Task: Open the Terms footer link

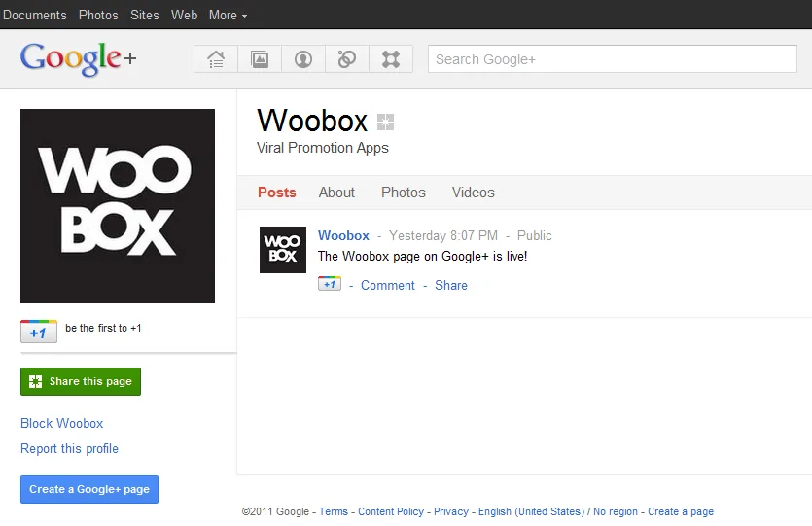Action: pos(334,511)
